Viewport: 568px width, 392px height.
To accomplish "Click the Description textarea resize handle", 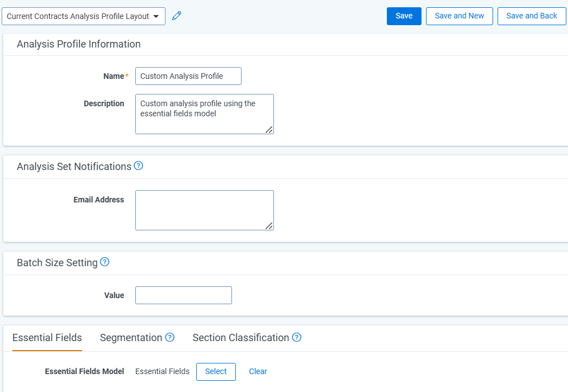I will click(x=269, y=130).
